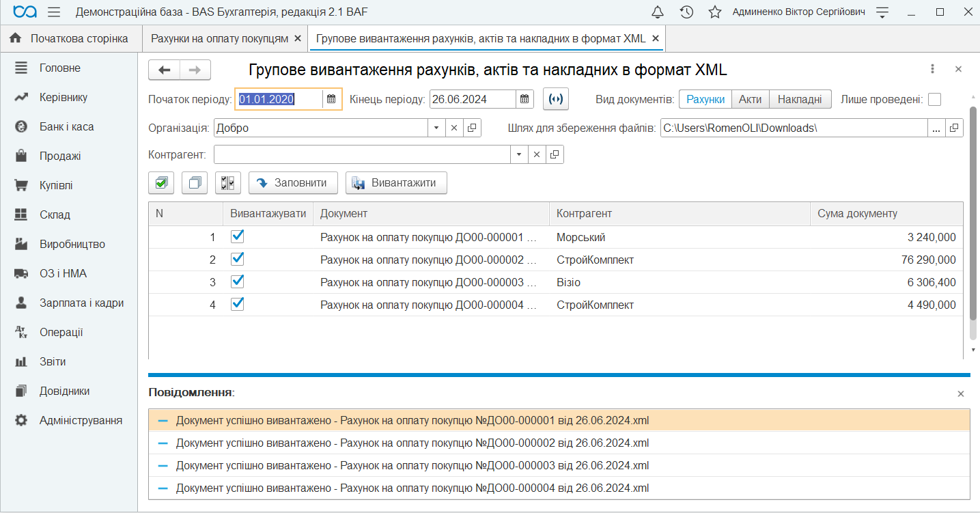The height and width of the screenshot is (513, 980).
Task: Go forward with the right arrow button
Action: pyautogui.click(x=195, y=70)
